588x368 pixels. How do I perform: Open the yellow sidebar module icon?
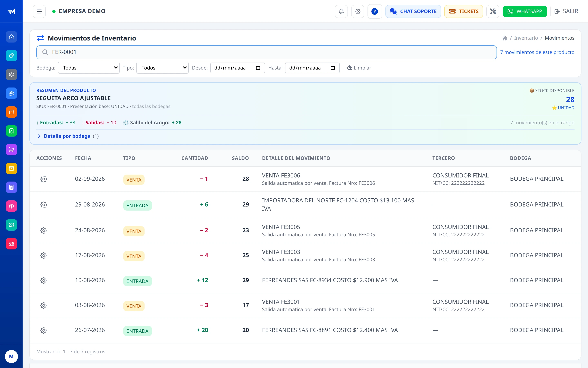pos(11,168)
